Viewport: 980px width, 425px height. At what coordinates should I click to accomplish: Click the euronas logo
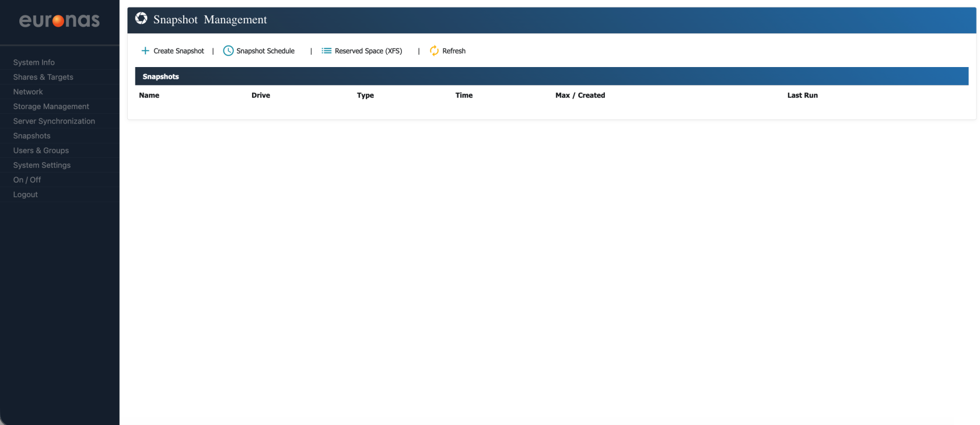click(60, 21)
